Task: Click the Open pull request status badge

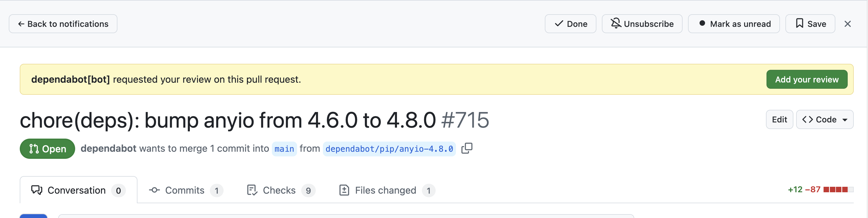Action: coord(47,149)
